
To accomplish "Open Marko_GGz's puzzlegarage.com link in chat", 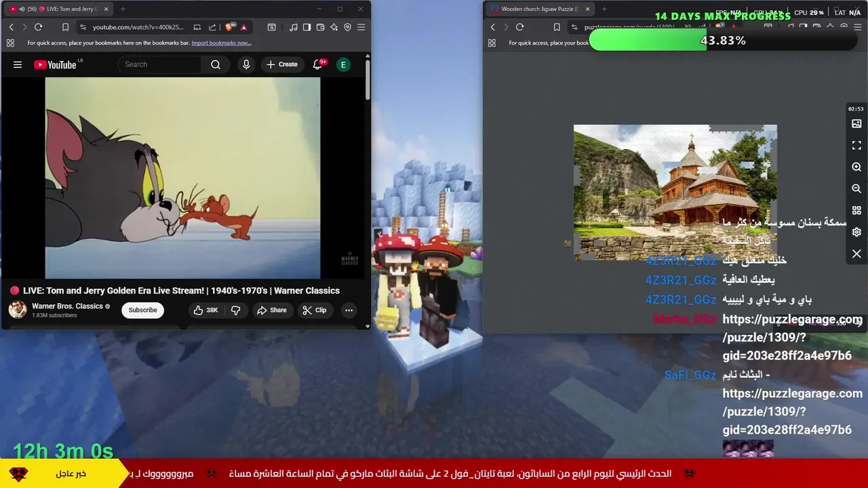I will pyautogui.click(x=792, y=337).
